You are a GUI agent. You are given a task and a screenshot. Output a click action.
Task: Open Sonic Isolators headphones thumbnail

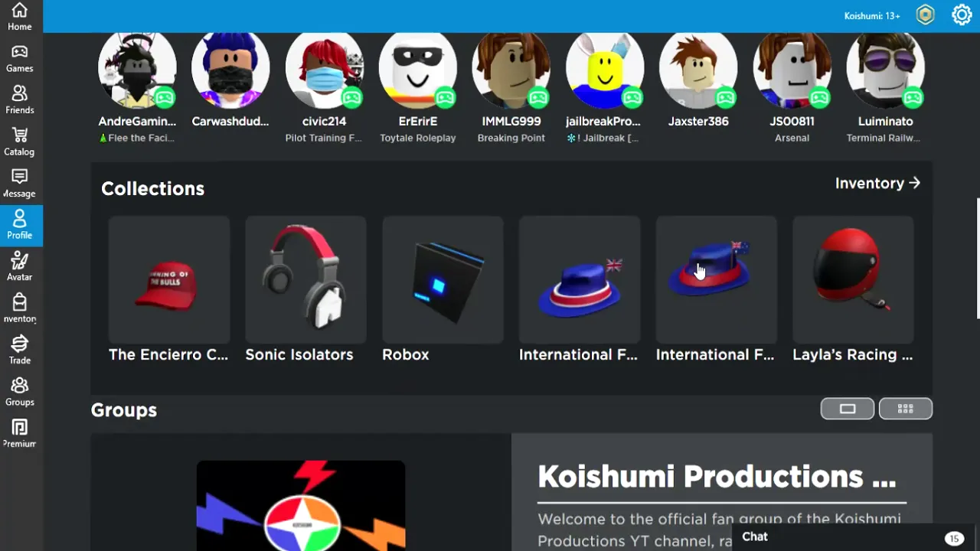(305, 279)
